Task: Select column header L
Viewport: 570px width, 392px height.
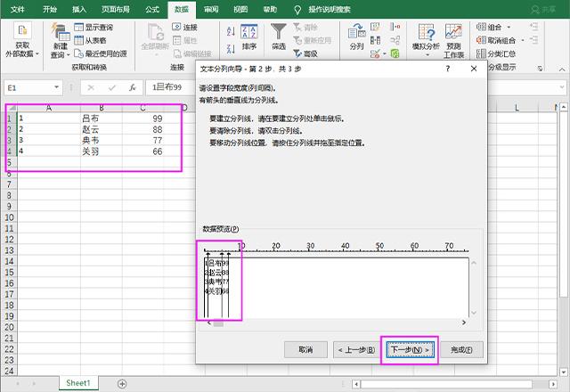Action: coord(517,108)
